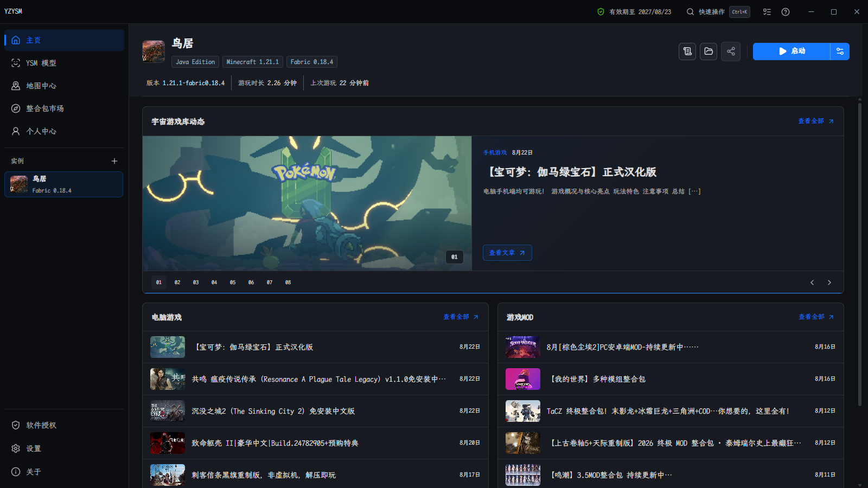This screenshot has width=868, height=488.
Task: Select carousel slide 05
Action: 233,282
